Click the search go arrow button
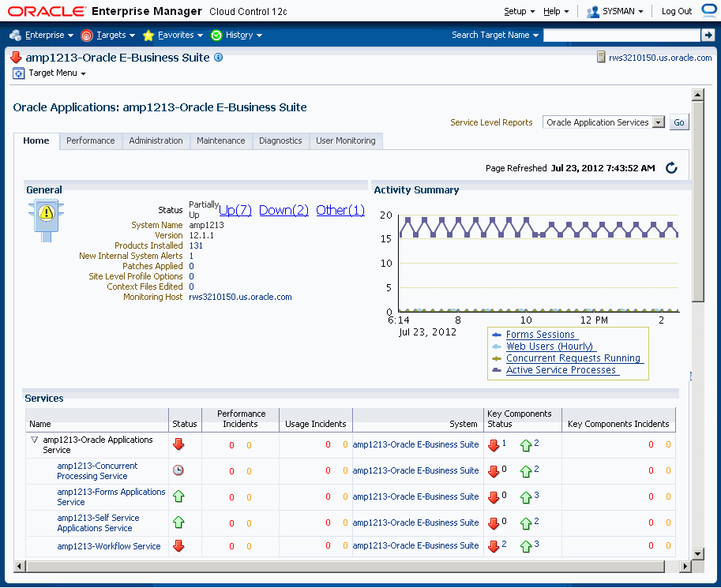Viewport: 721px width, 588px height. (x=708, y=35)
